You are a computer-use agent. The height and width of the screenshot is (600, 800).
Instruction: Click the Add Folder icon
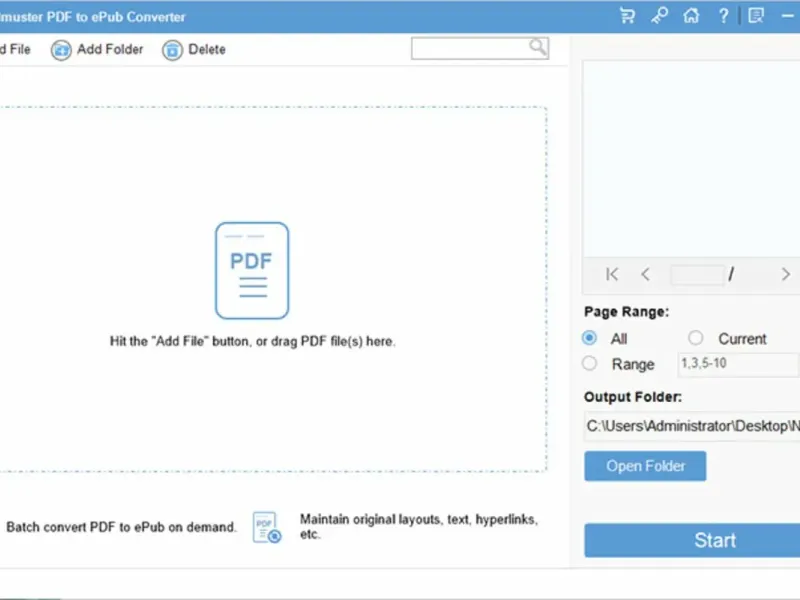(x=61, y=50)
